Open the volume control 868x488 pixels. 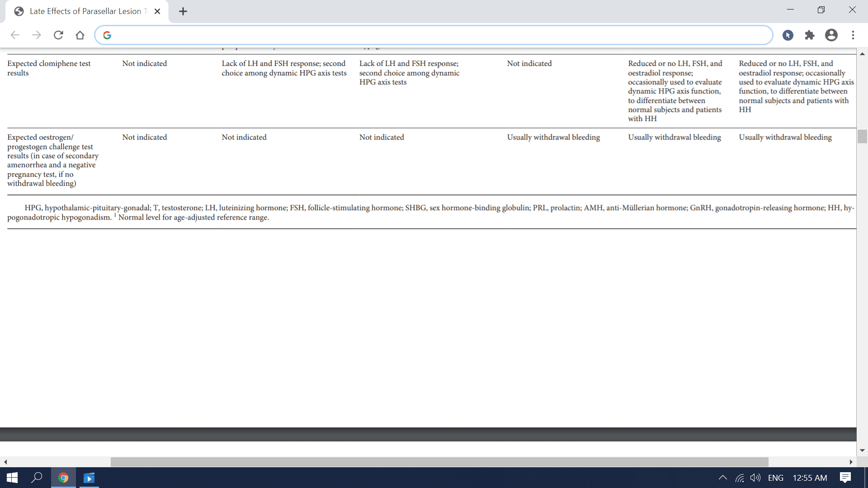pos(755,478)
